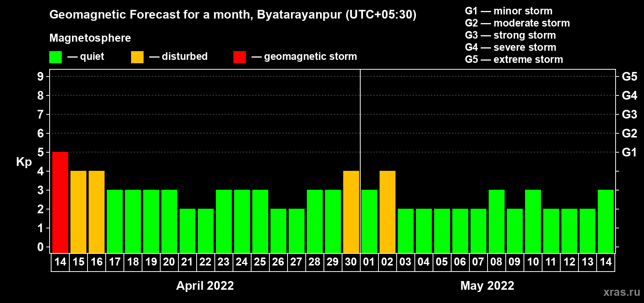The image size is (644, 303).
Task: Click the right axis label G3
Action: point(630,114)
